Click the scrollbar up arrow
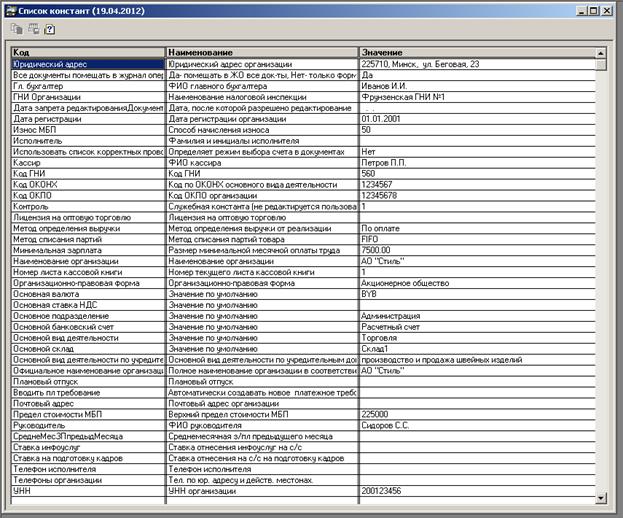Screen dimensions: 623x518 click(601, 53)
